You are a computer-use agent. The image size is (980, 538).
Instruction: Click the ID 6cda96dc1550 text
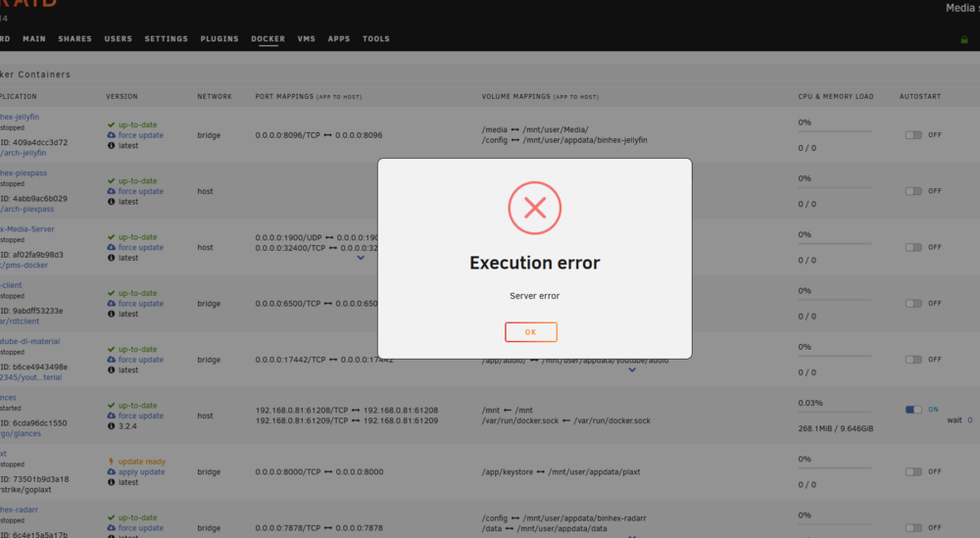tap(33, 423)
